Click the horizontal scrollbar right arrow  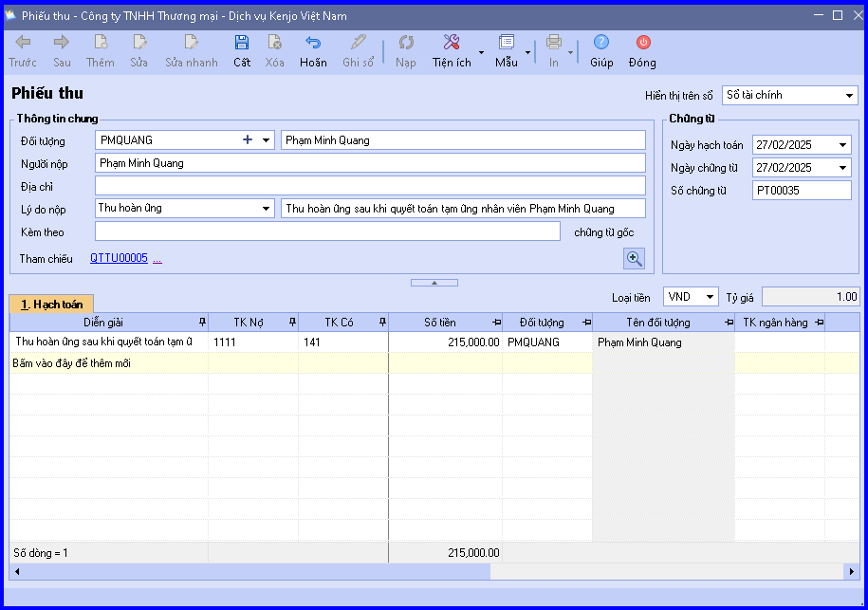click(851, 572)
